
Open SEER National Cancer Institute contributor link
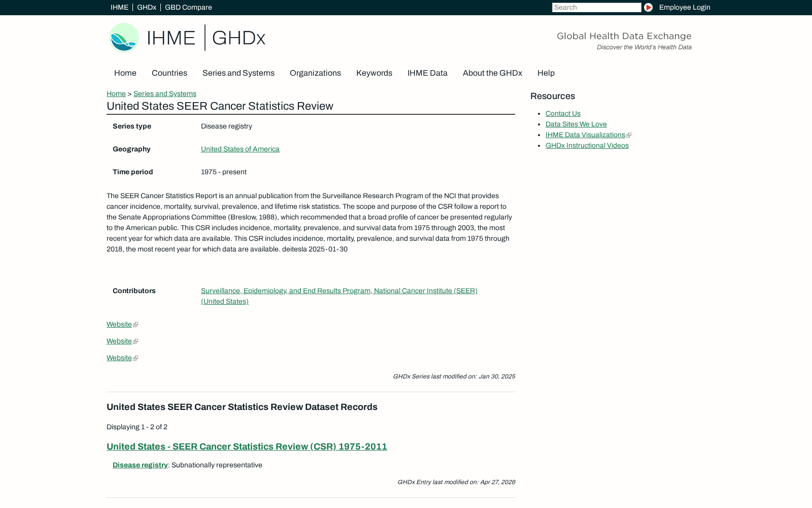(x=339, y=296)
